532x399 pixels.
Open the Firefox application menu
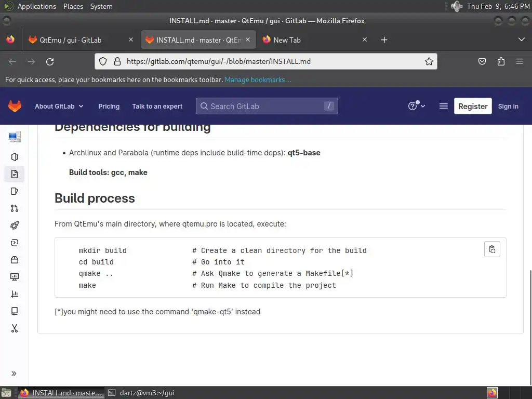[x=520, y=61]
